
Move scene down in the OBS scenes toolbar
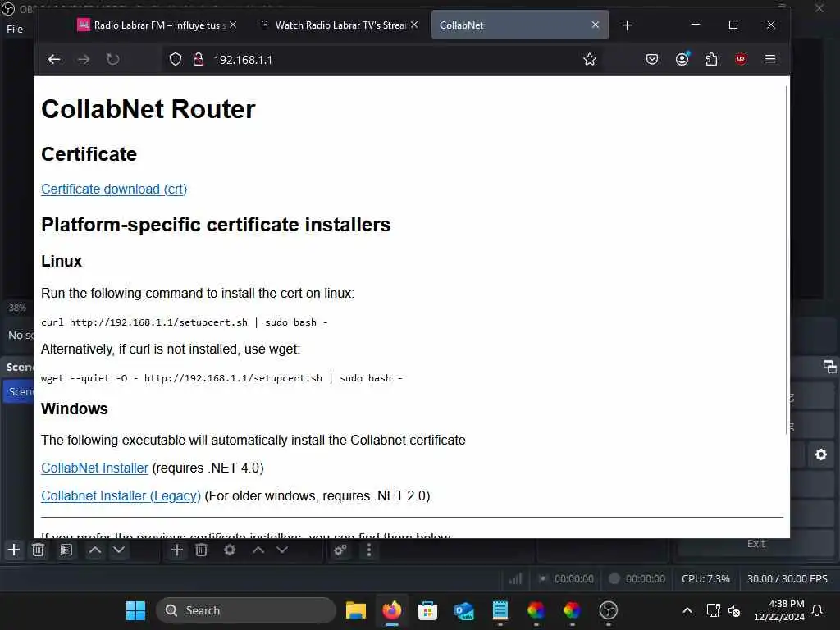pyautogui.click(x=119, y=550)
